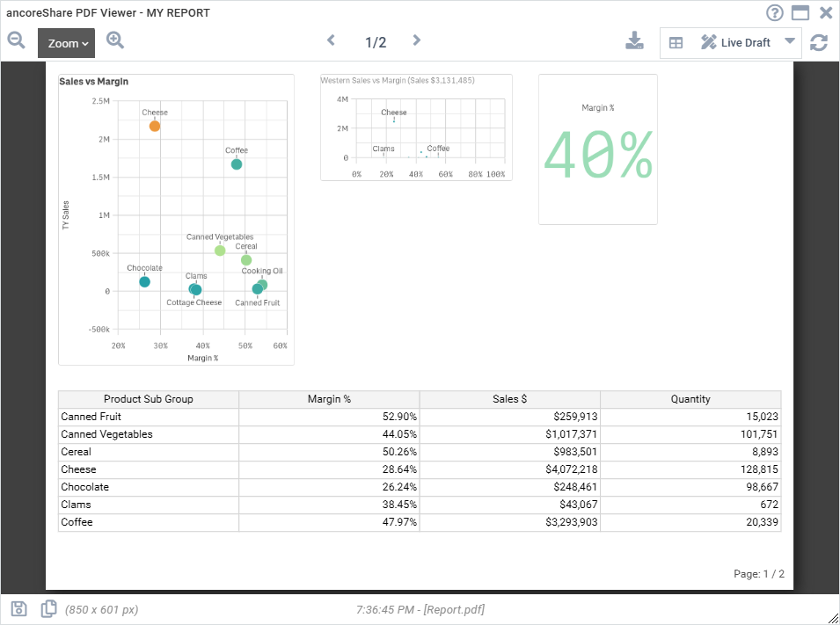The width and height of the screenshot is (840, 625).
Task: Click the page indicator 1/2
Action: [376, 42]
